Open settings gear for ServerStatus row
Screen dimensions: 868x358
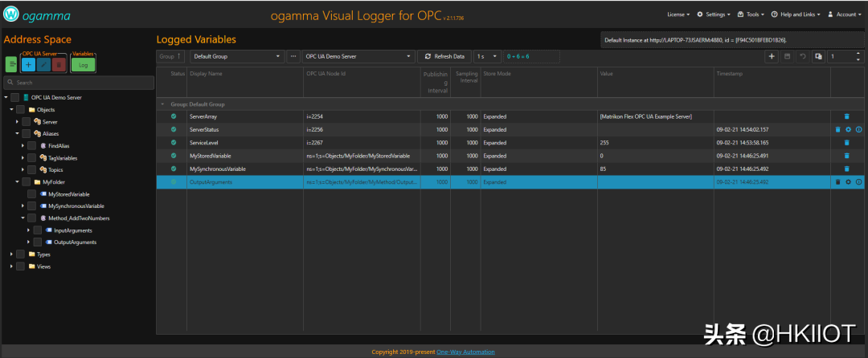[x=848, y=129]
